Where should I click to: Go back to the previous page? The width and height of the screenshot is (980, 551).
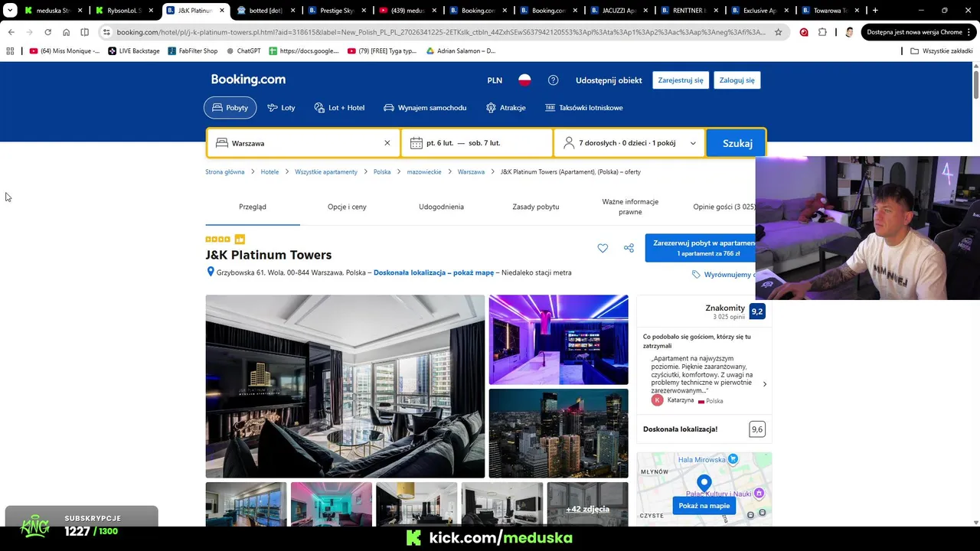click(x=11, y=32)
